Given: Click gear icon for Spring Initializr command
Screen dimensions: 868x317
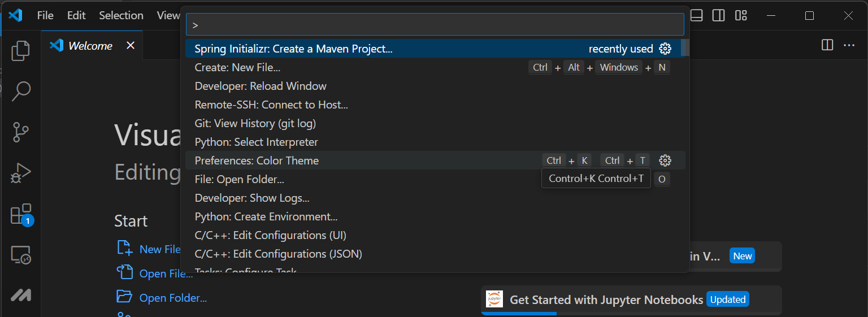Looking at the screenshot, I should pyautogui.click(x=665, y=49).
